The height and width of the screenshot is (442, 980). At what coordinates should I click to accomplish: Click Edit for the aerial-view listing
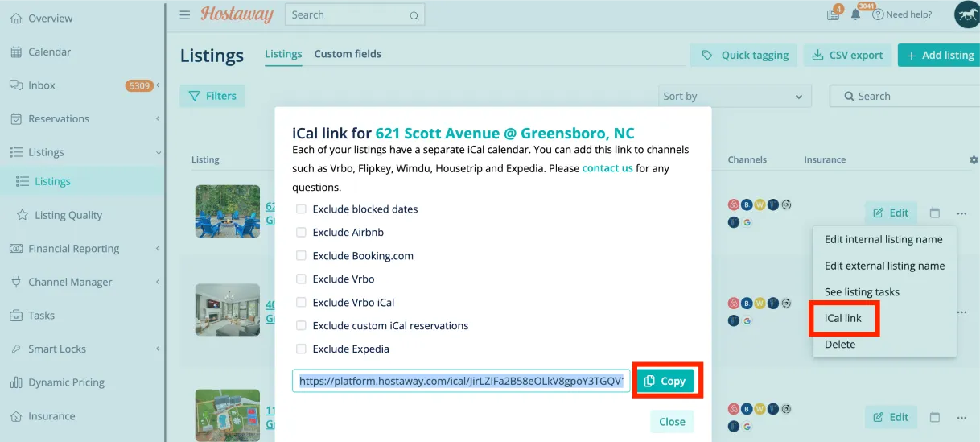click(x=891, y=417)
